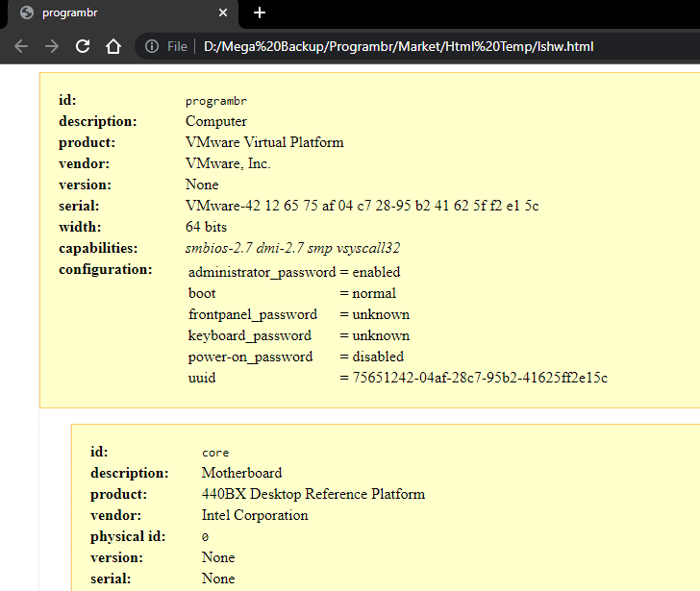Reload the lshw.html page
700x591 pixels.
point(83,46)
